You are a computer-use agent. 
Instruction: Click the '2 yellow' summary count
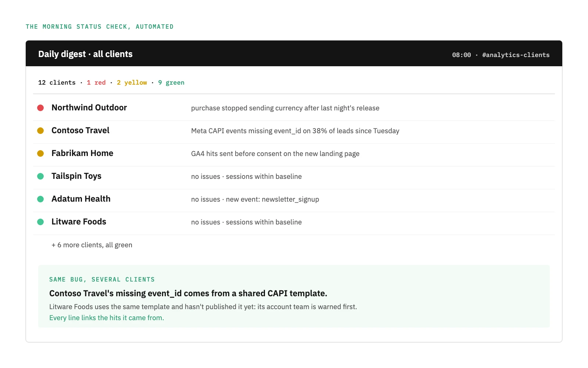coord(132,82)
